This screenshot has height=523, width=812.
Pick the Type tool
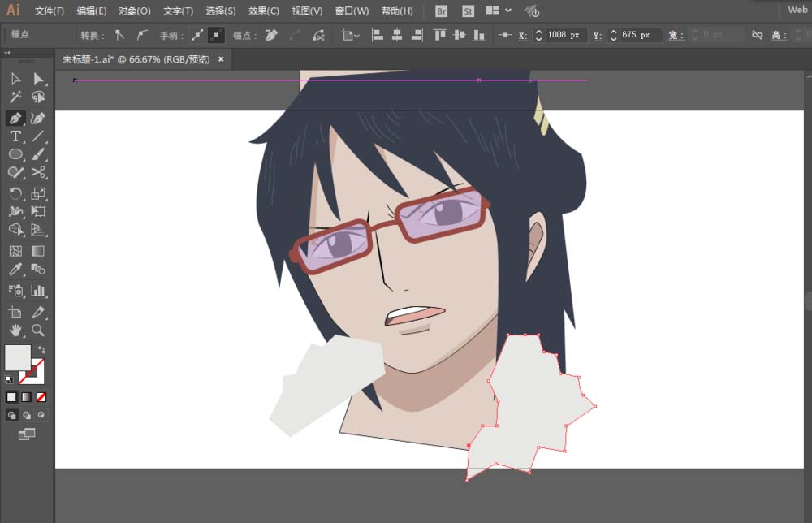click(15, 136)
